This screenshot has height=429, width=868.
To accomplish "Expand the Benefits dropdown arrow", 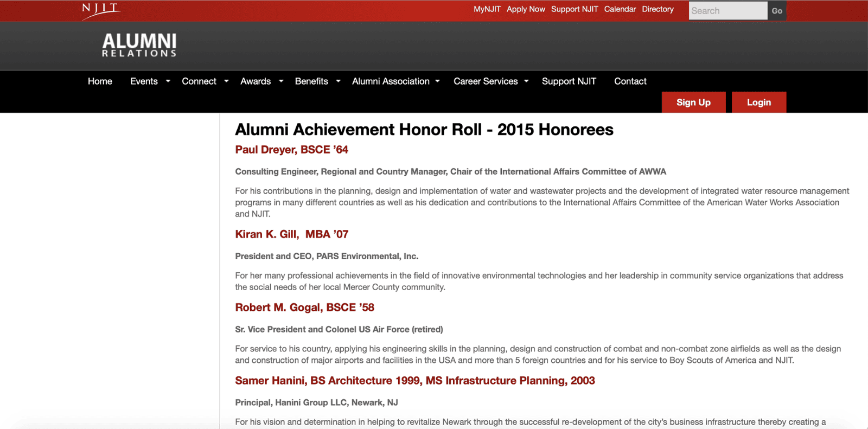I will coord(338,81).
